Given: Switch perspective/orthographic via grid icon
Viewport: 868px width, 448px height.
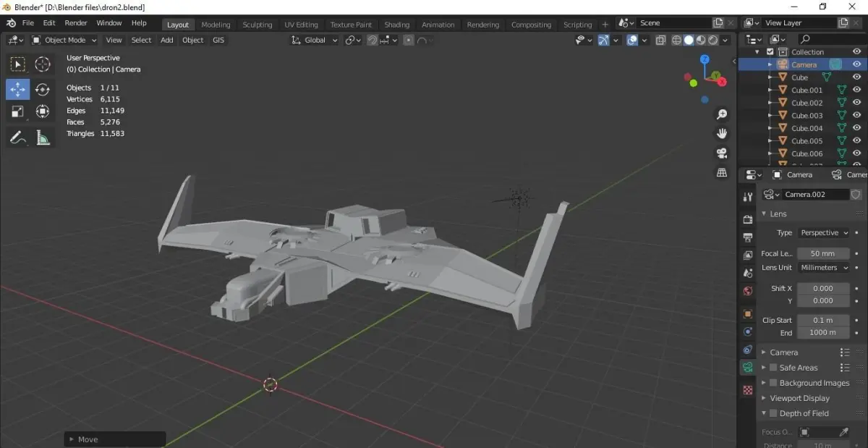Looking at the screenshot, I should (721, 172).
